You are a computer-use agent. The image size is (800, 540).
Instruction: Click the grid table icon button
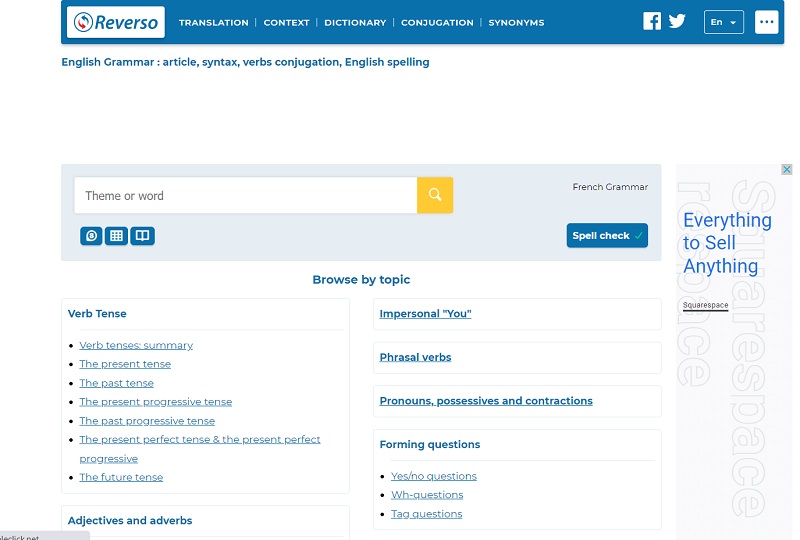coord(116,236)
